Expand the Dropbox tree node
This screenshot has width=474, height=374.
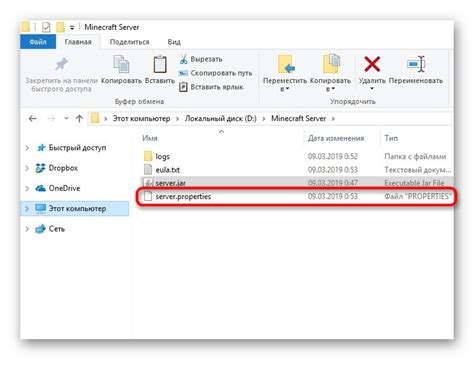27,168
